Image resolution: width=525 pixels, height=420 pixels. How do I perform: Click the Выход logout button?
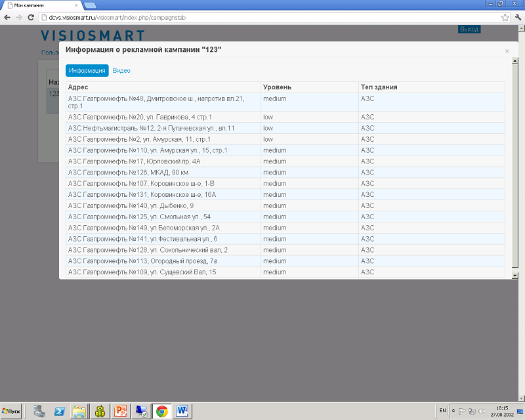coord(469,29)
